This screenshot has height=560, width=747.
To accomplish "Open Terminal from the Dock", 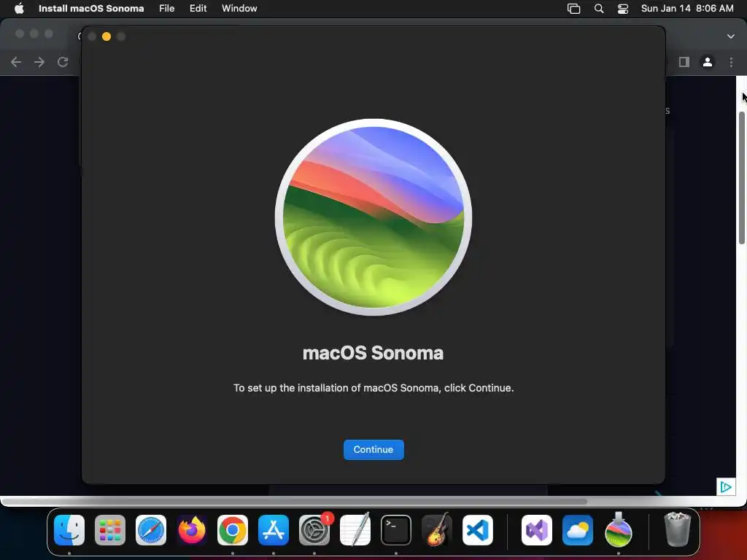I will (x=396, y=530).
